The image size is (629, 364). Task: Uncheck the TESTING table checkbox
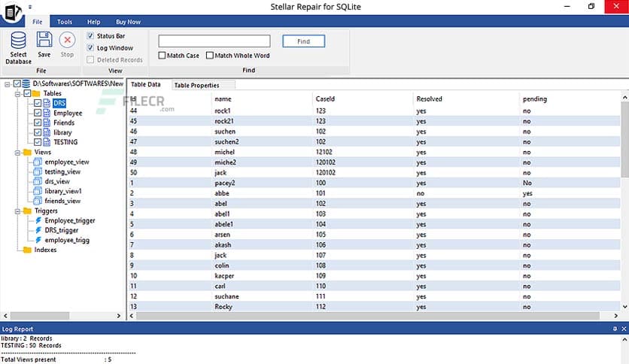tap(38, 142)
